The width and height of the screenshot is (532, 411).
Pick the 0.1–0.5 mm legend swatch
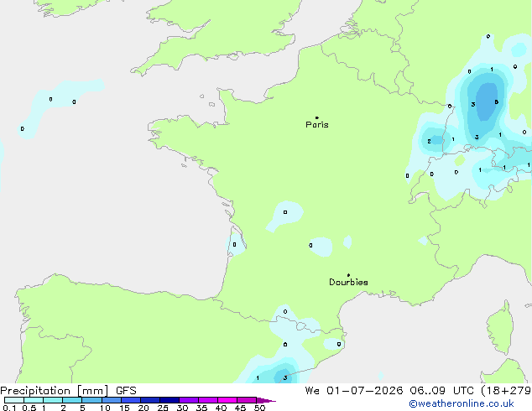coord(14,400)
